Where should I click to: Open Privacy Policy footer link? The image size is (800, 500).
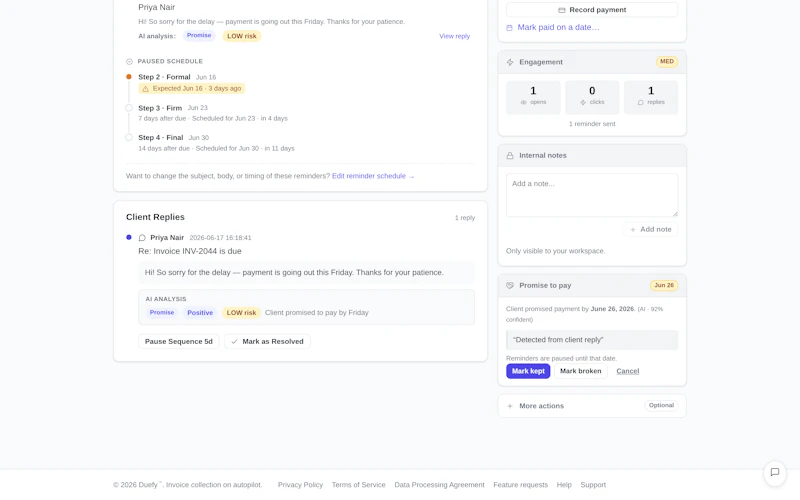[x=300, y=485]
